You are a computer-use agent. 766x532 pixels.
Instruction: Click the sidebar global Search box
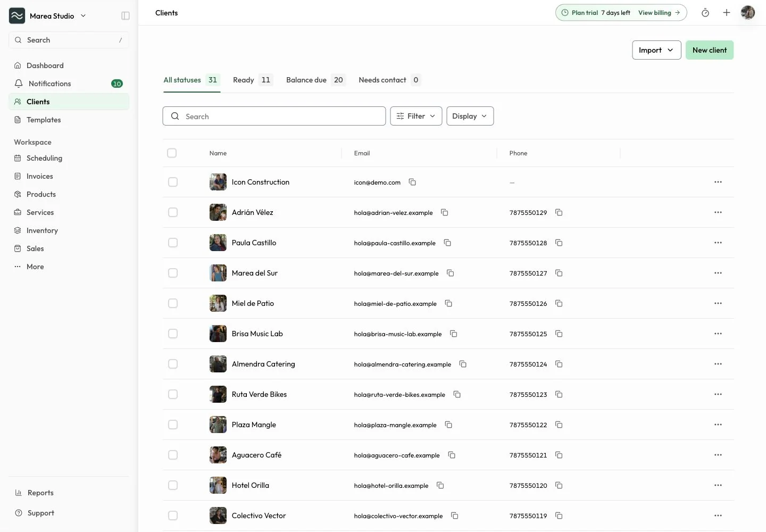[x=69, y=40]
